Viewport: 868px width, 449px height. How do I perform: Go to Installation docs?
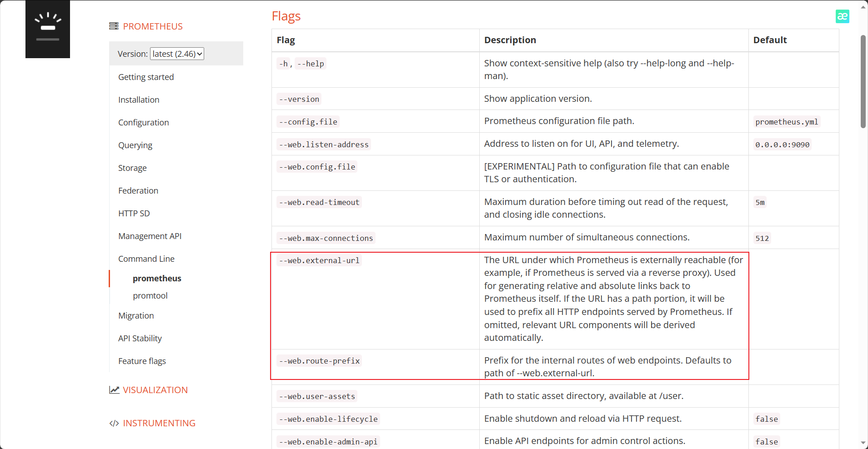pyautogui.click(x=139, y=100)
